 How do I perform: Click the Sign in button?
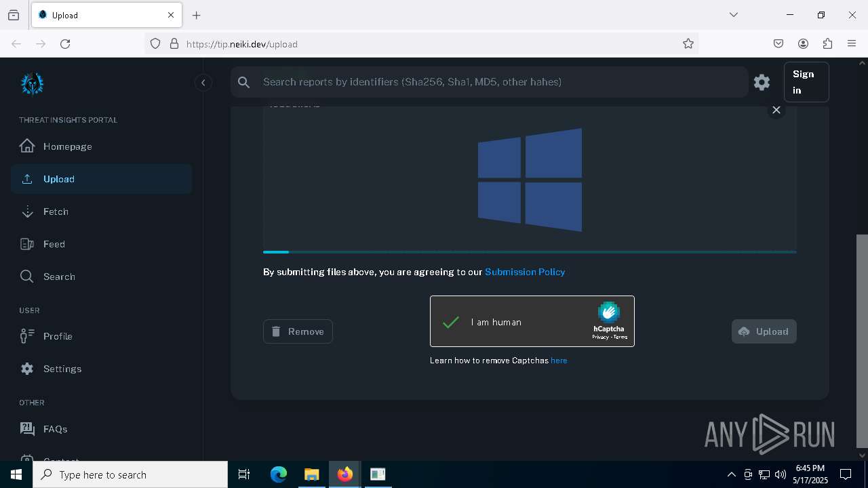(806, 82)
